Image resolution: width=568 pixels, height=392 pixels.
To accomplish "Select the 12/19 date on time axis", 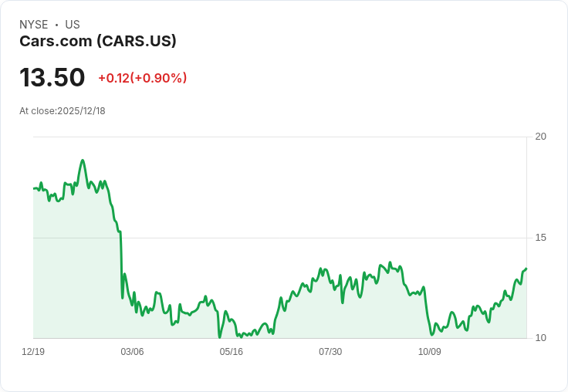I will tap(33, 352).
